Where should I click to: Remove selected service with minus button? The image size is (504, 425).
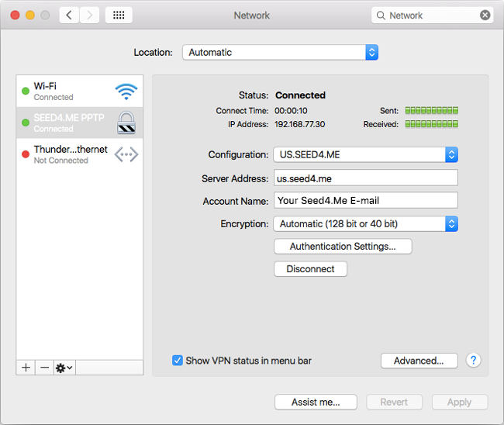click(x=44, y=368)
